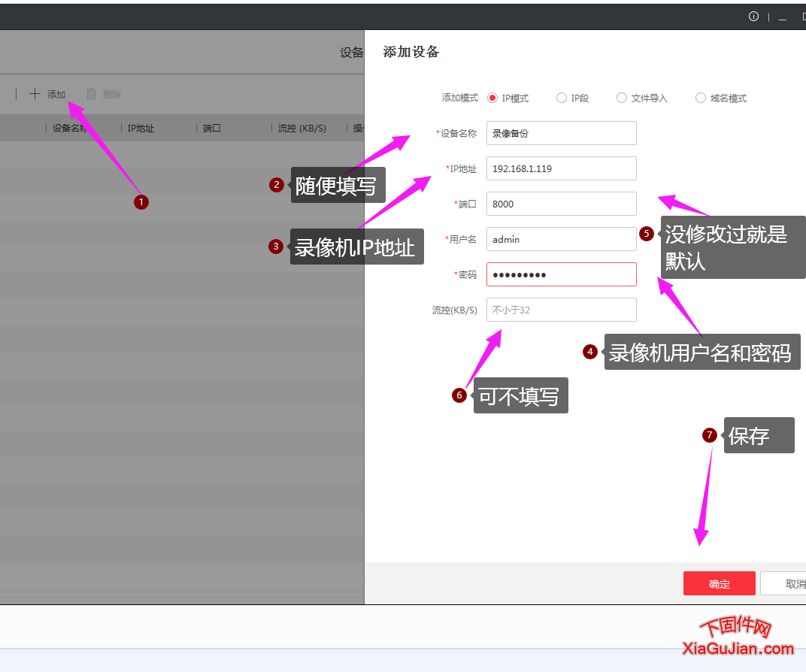Click the IP地址 input field

tap(562, 168)
